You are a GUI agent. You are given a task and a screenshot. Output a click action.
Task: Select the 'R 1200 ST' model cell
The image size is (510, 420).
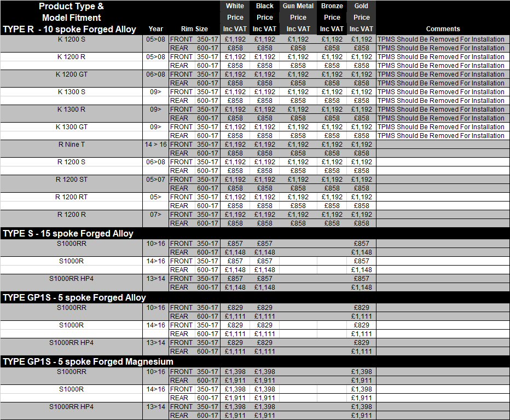click(71, 180)
